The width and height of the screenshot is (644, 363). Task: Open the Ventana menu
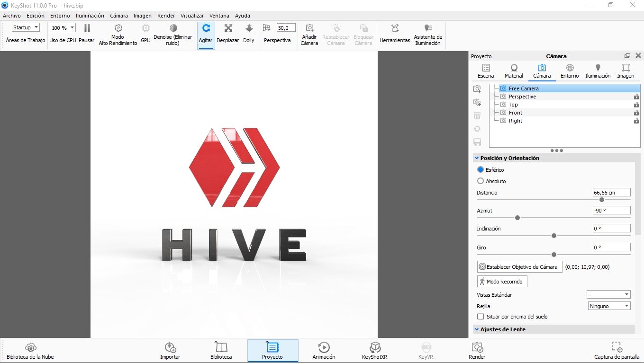219,16
